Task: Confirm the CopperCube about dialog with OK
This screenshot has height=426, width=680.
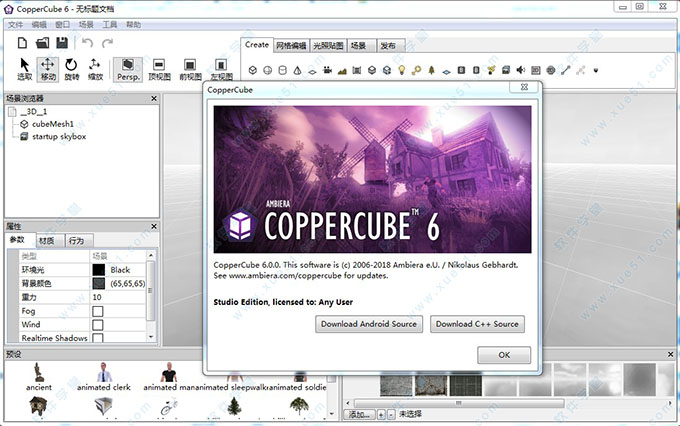Action: click(504, 355)
